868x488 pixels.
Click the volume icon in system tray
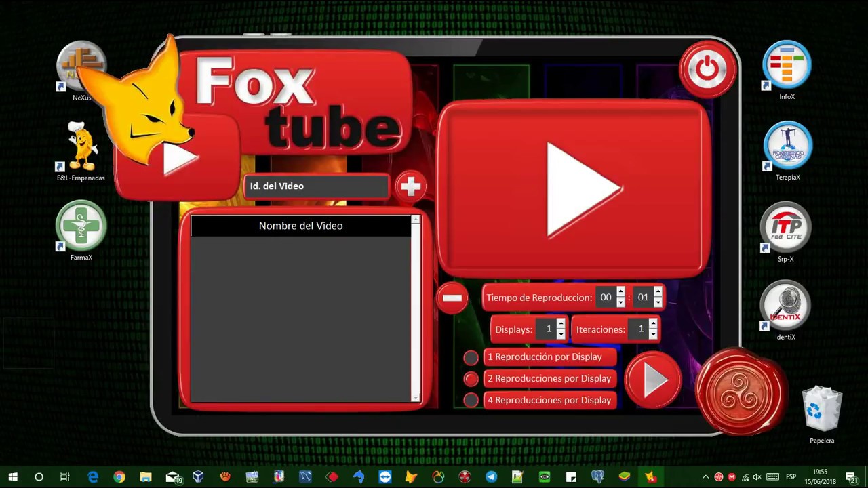tap(757, 477)
